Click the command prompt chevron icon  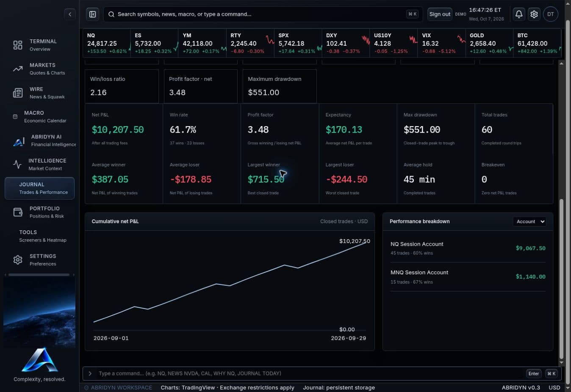[x=90, y=373]
